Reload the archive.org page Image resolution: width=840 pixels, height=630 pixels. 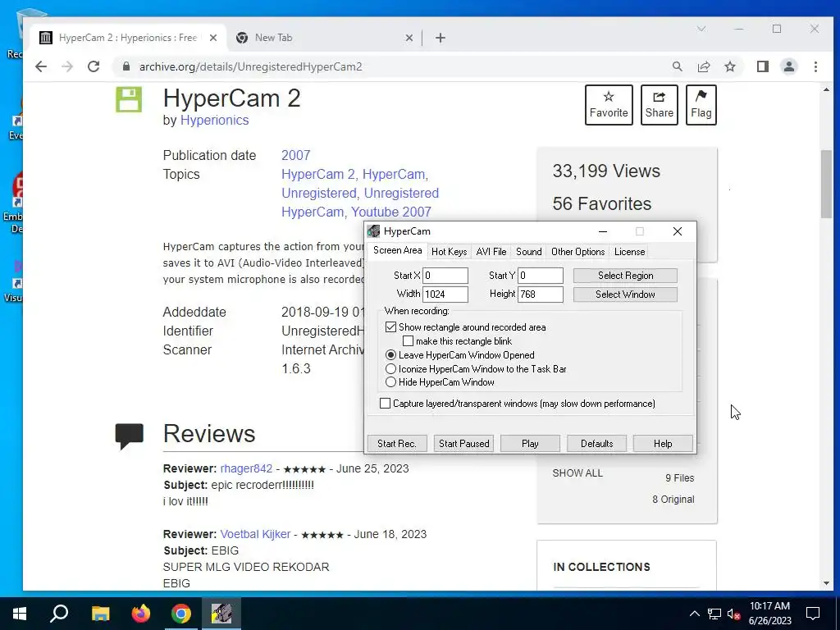(94, 66)
